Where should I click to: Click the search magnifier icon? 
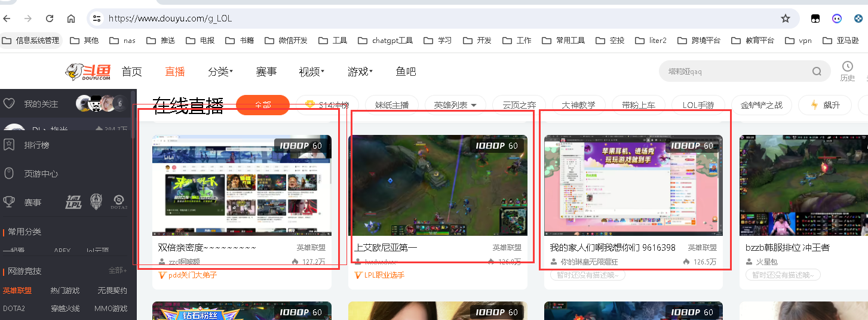coord(817,72)
